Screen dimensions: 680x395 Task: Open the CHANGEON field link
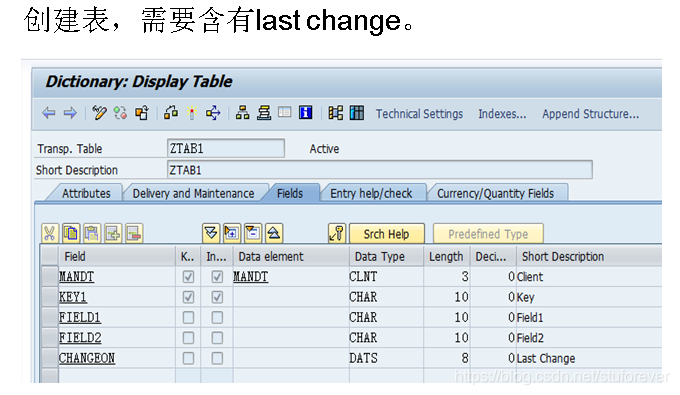87,358
